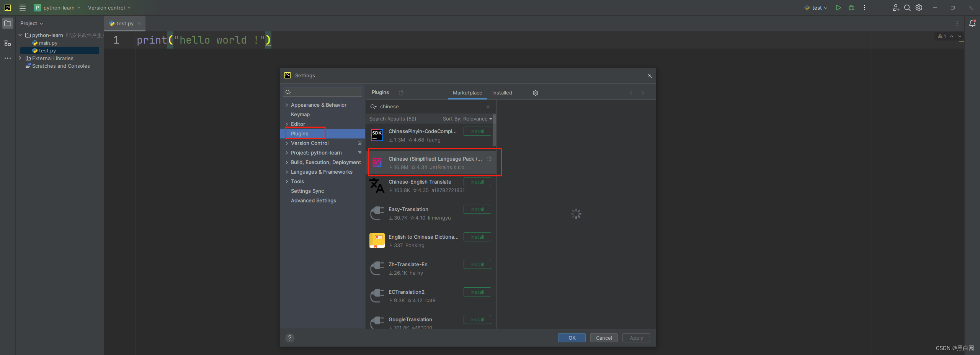Expand Tools settings section
The height and width of the screenshot is (355, 980).
(287, 181)
